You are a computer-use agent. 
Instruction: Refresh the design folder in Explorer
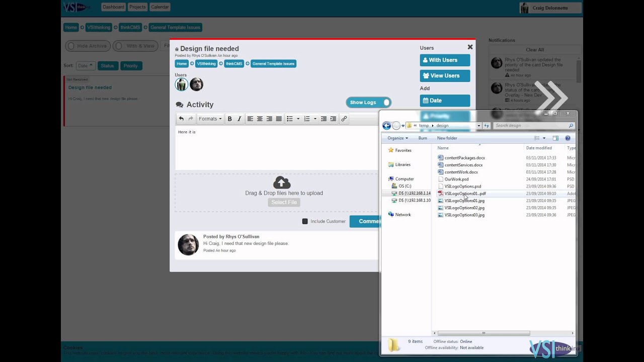coord(487,126)
